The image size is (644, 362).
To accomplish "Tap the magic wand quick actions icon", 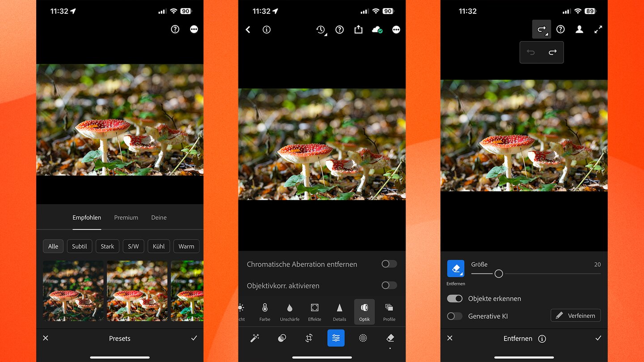I will pos(255,338).
